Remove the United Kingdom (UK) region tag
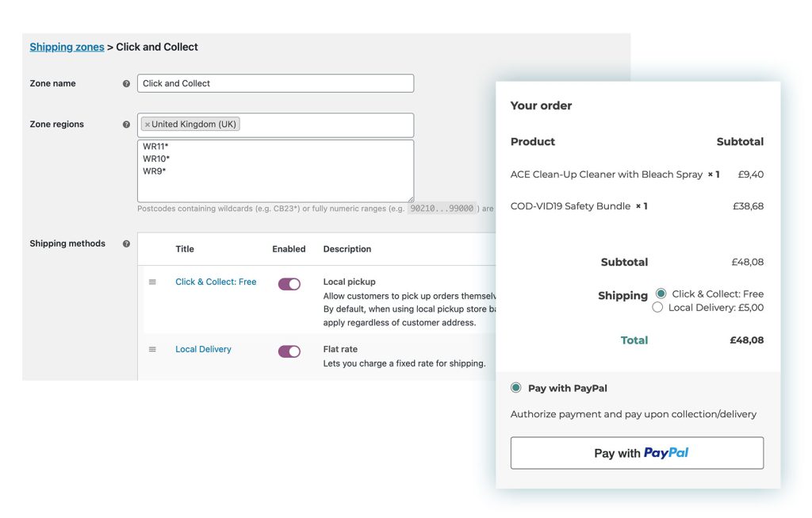 [x=147, y=124]
